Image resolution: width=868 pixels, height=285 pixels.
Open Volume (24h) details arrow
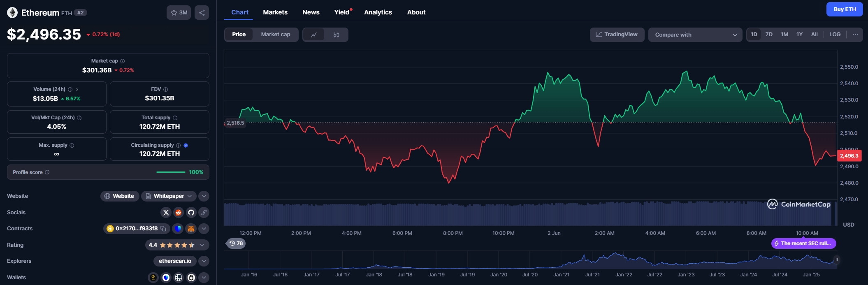coord(77,89)
